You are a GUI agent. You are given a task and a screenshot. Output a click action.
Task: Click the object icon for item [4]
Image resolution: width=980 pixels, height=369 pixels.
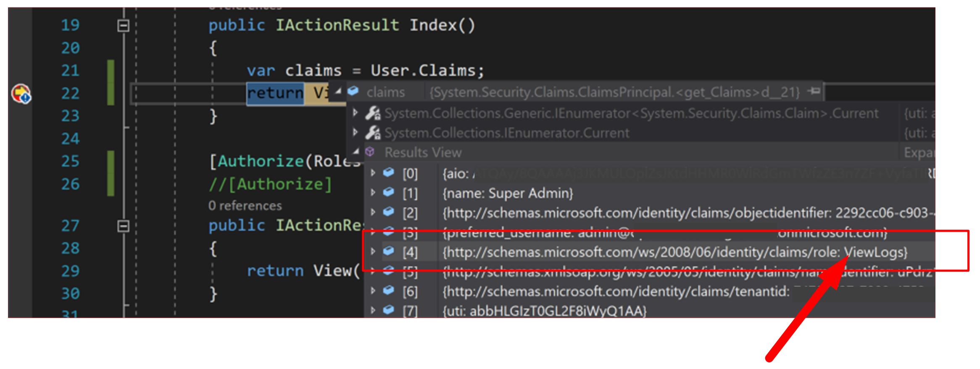point(389,251)
